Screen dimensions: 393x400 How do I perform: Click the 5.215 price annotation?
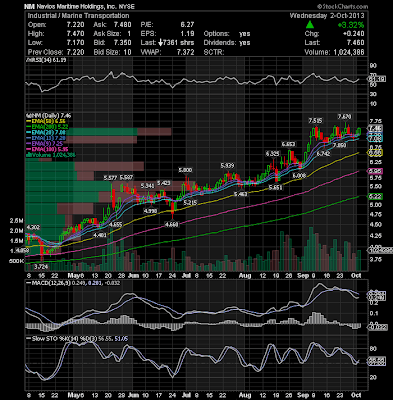click(190, 202)
